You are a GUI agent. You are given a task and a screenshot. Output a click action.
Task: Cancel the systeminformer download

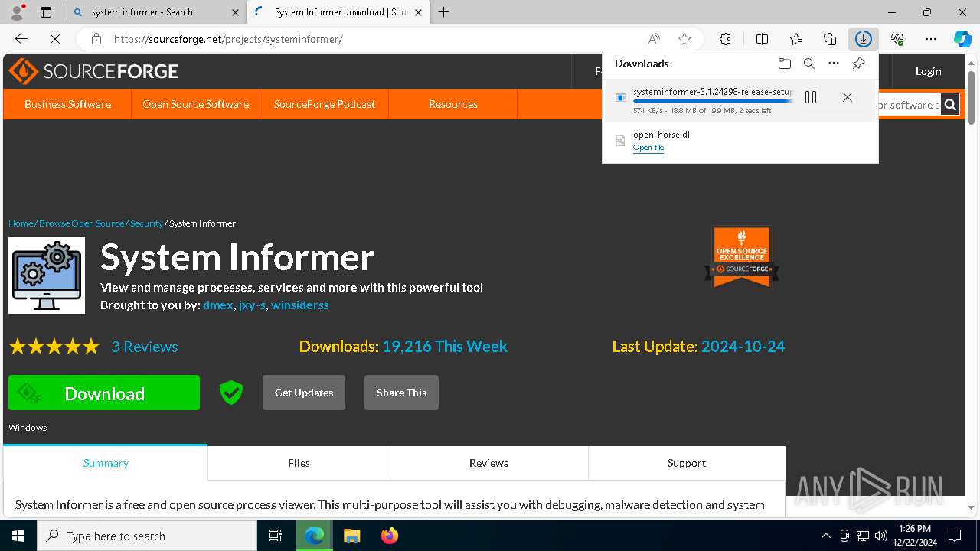(848, 97)
